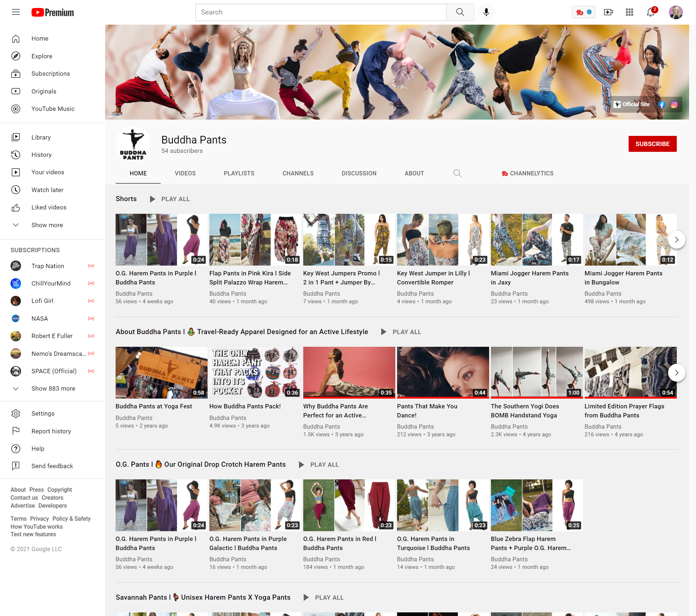Open the notifications bell
Image resolution: width=696 pixels, height=616 pixels.
(651, 12)
